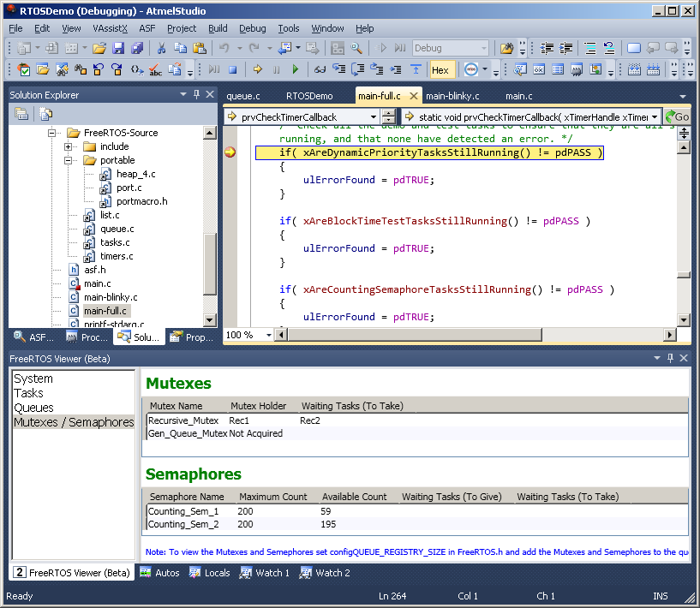Image resolution: width=700 pixels, height=608 pixels.
Task: Select Tasks in FreeRTOS Viewer list
Action: pos(28,393)
